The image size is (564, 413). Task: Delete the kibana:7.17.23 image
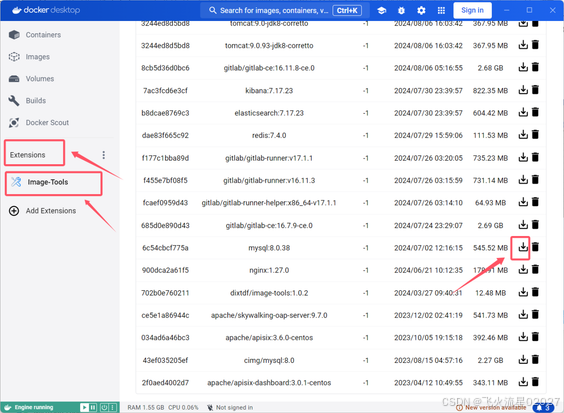tap(536, 90)
